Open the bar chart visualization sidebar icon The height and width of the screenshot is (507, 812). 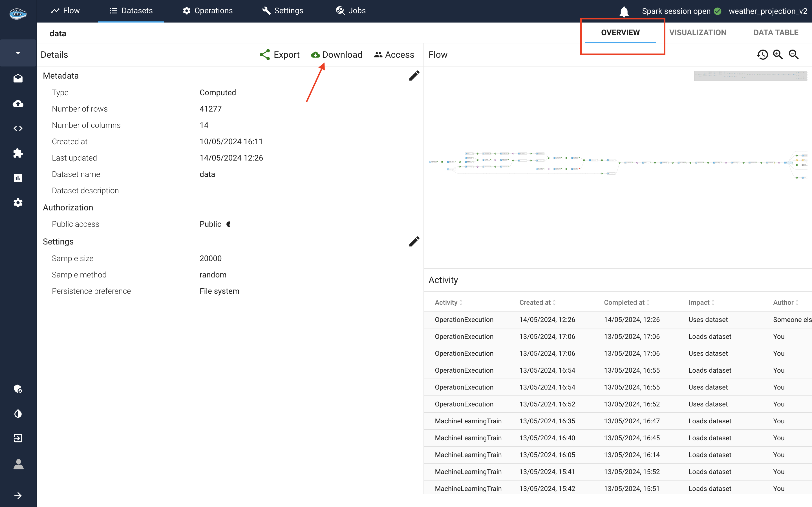coord(18,178)
